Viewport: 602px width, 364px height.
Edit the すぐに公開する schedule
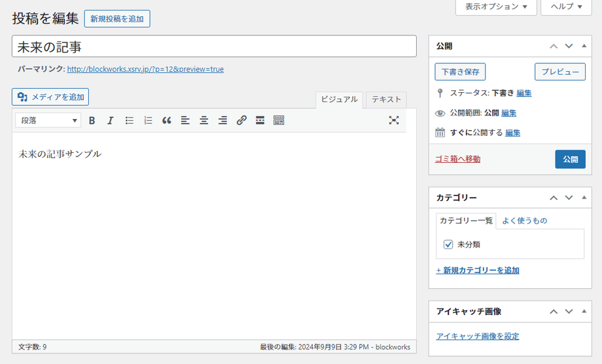coord(512,133)
